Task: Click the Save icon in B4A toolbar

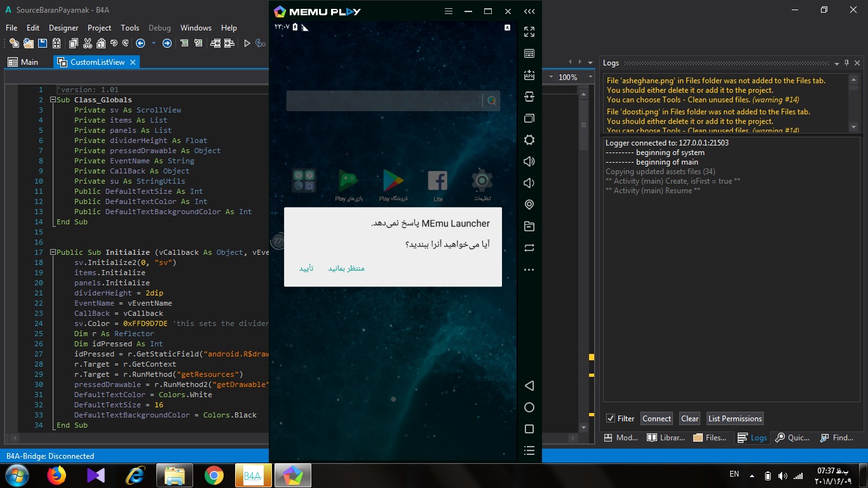Action: coord(43,43)
